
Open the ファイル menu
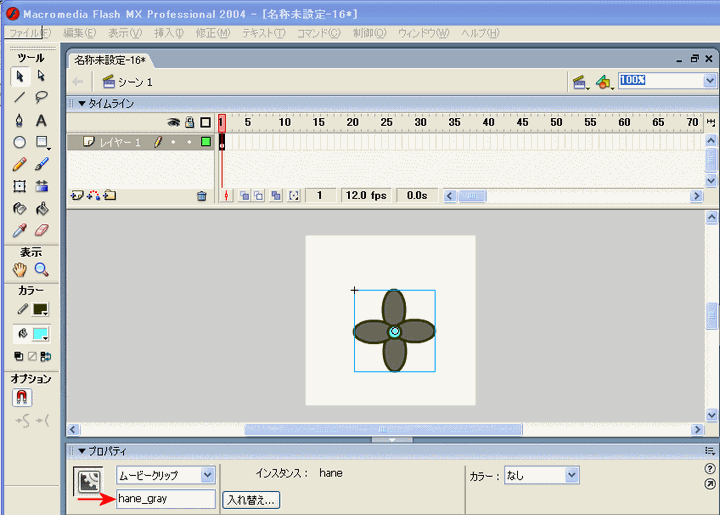pos(30,33)
